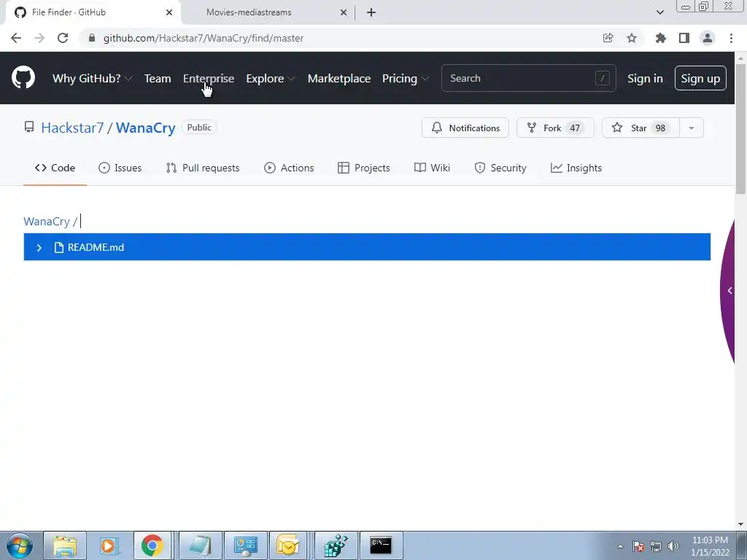The width and height of the screenshot is (747, 560).
Task: Click the Chrome taskbar icon
Action: 152,545
